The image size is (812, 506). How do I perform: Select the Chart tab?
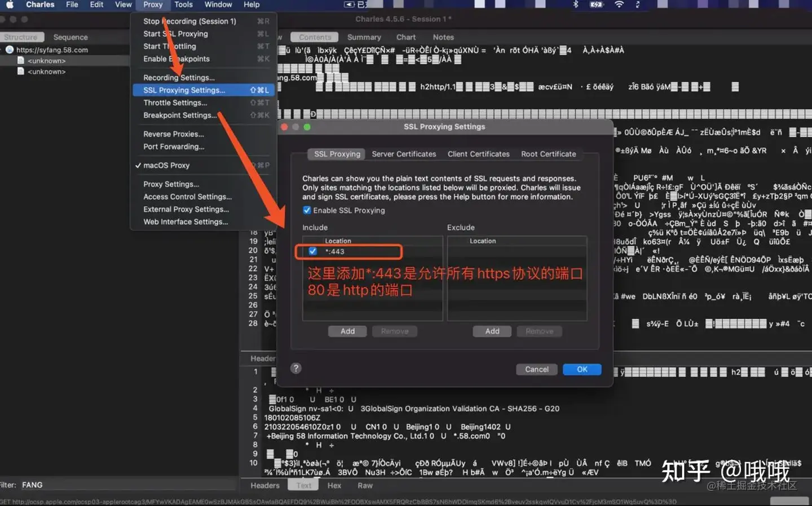(x=406, y=37)
